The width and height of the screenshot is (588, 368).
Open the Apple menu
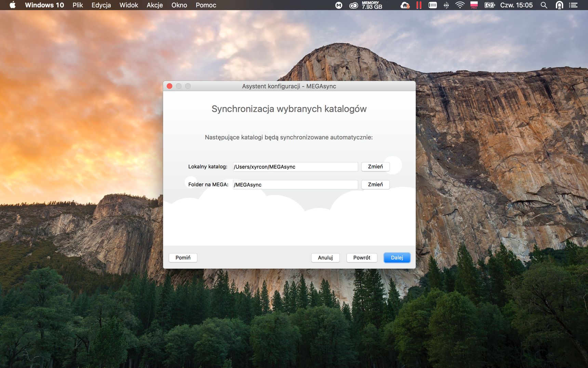(x=13, y=5)
